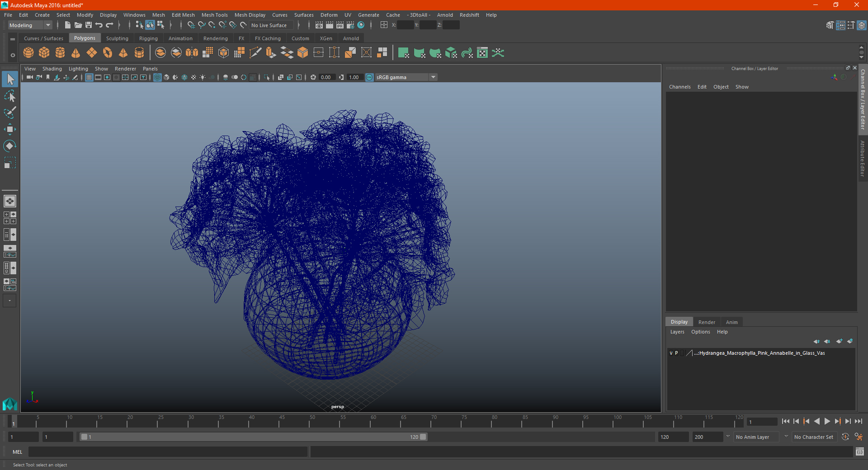
Task: Select the Move tool in toolbox
Action: click(9, 129)
